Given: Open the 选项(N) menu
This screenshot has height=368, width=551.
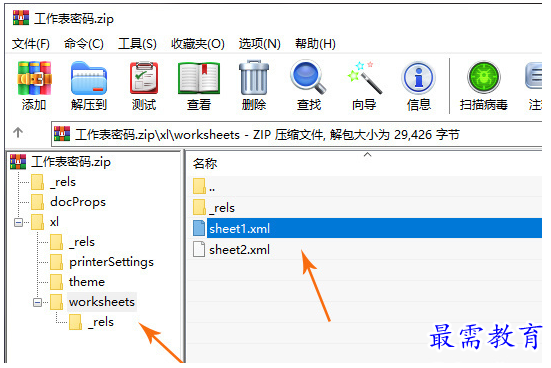Looking at the screenshot, I should [260, 44].
